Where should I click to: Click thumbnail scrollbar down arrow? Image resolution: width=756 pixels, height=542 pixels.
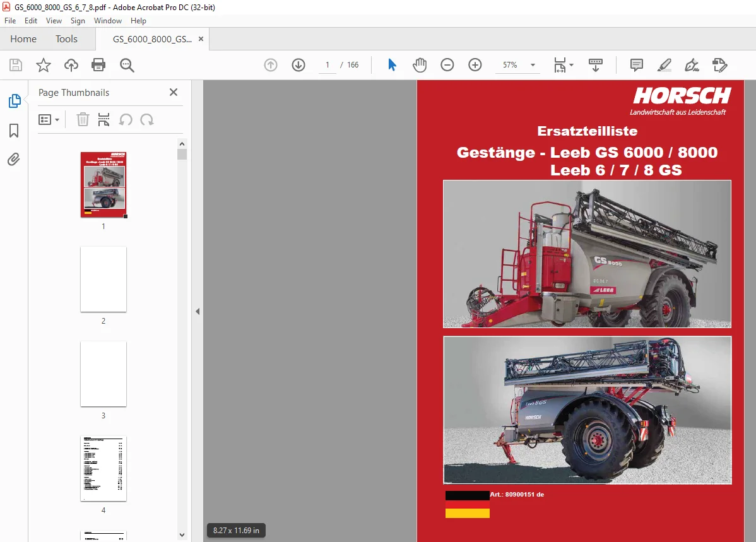coord(182,535)
